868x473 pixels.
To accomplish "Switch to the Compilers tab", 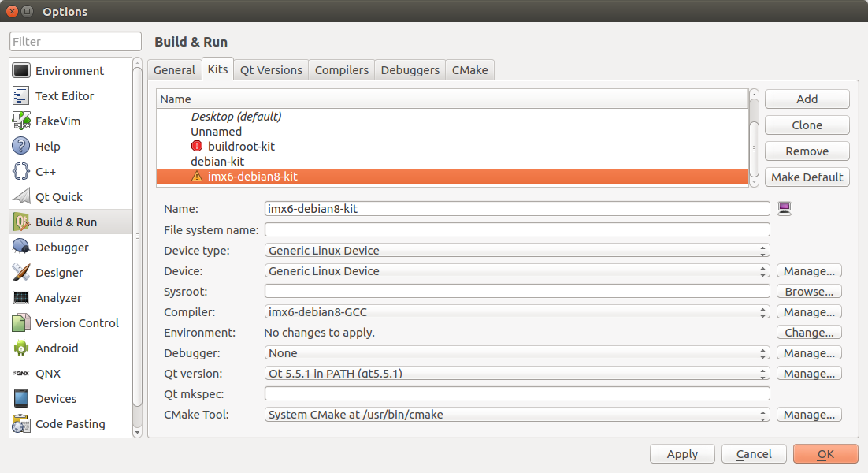I will click(341, 70).
